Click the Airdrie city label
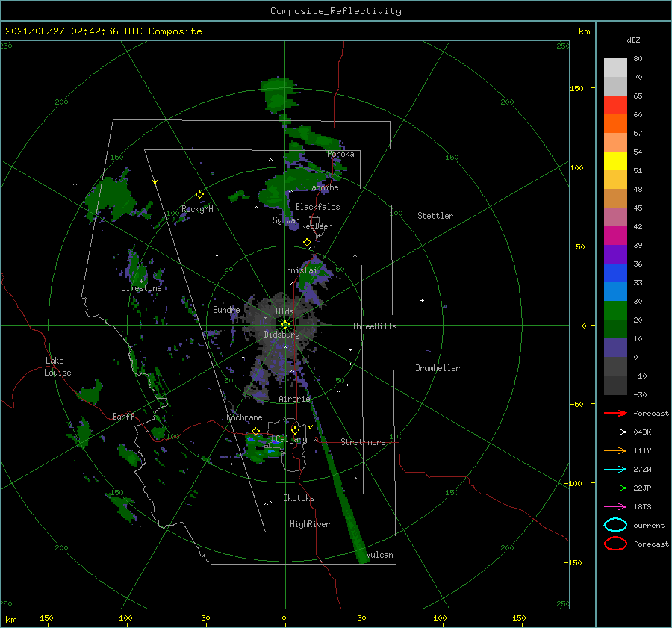Viewport: 672px width, 628px height. 294,399
